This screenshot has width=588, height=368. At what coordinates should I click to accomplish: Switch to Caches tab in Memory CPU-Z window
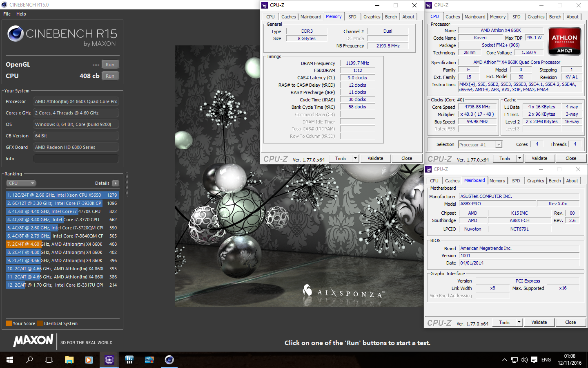coord(289,17)
